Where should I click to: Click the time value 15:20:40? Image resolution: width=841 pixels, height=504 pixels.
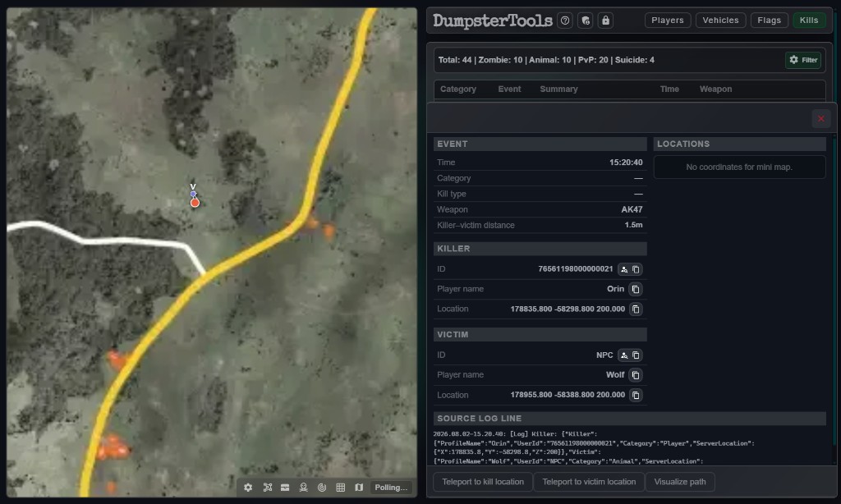click(626, 163)
